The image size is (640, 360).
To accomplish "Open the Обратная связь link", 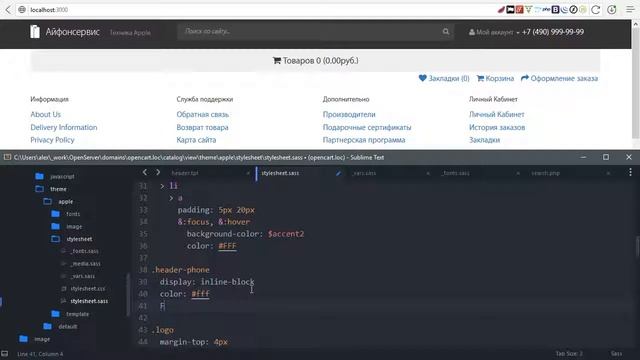I will [202, 114].
